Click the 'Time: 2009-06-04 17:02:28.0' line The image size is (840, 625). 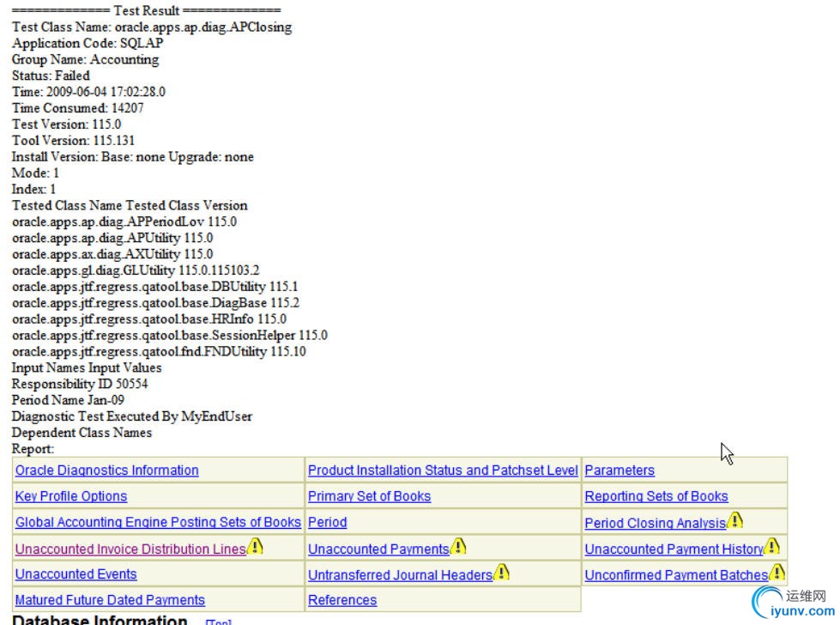[88, 92]
